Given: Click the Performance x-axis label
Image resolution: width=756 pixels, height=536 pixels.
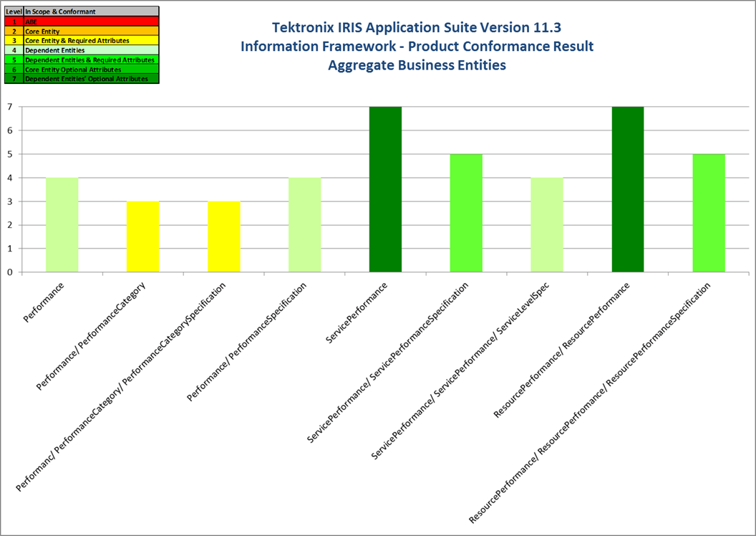Looking at the screenshot, I should (x=44, y=302).
